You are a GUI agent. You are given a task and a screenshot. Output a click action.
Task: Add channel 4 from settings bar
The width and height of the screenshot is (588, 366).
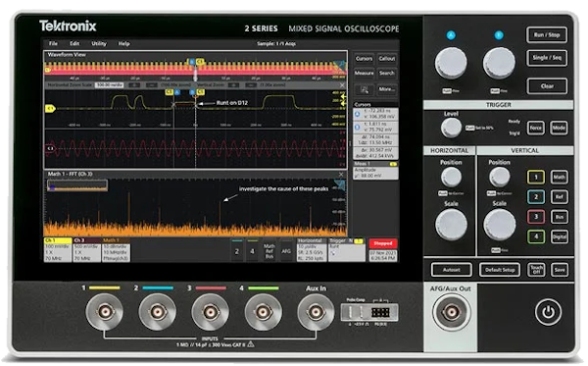[253, 250]
